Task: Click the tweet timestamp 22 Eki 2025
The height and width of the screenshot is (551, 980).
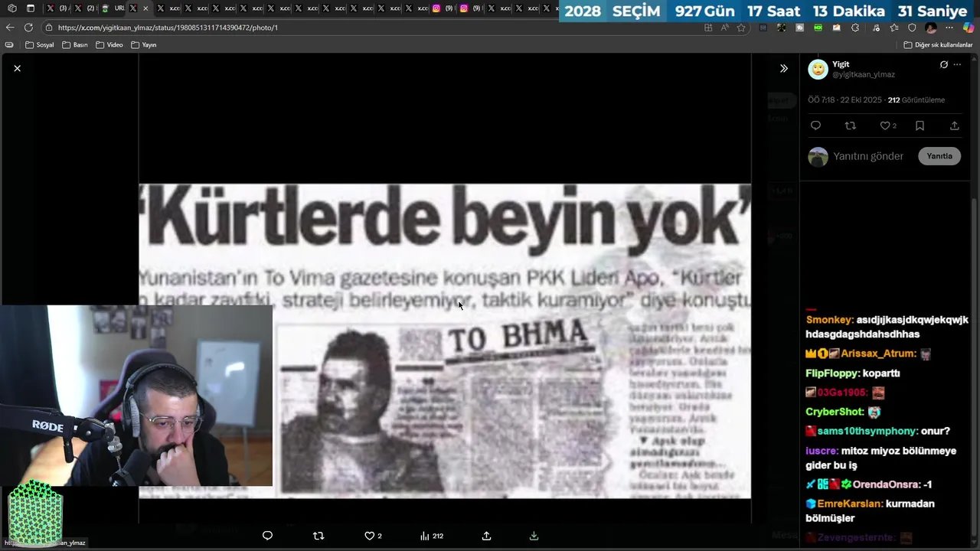Action: tap(845, 100)
